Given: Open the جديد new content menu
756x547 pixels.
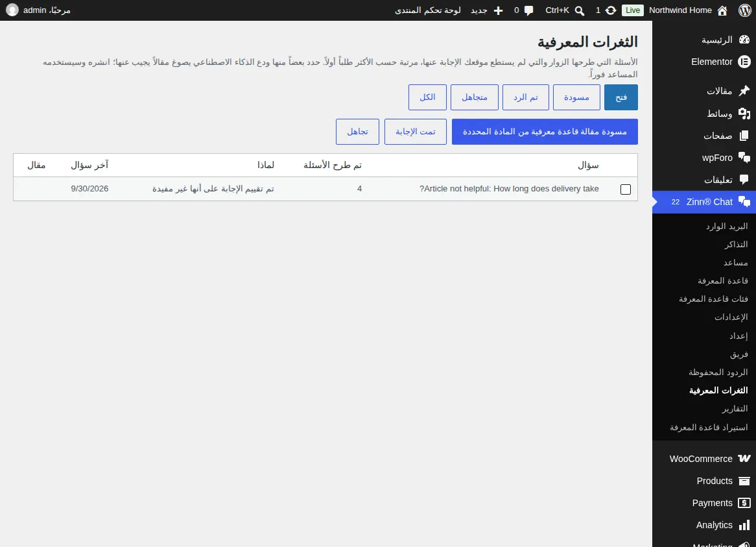Looking at the screenshot, I should click(x=478, y=10).
